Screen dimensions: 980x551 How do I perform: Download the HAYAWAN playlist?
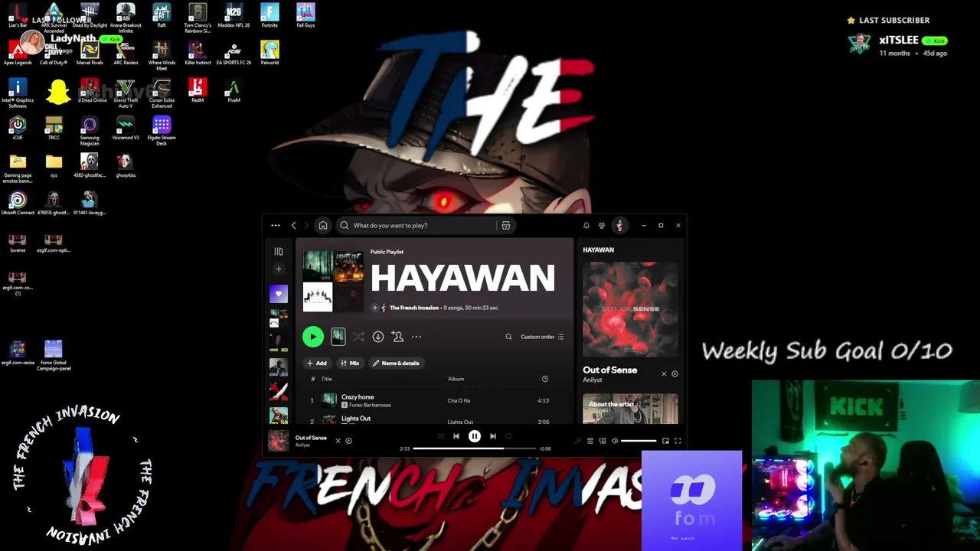click(x=378, y=337)
